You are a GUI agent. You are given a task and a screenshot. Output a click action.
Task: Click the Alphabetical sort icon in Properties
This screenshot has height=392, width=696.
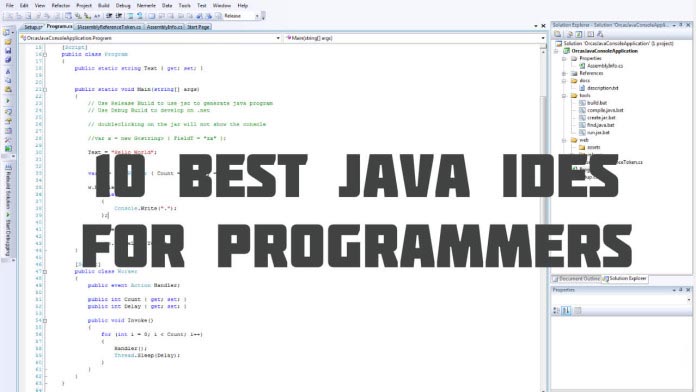pyautogui.click(x=566, y=311)
